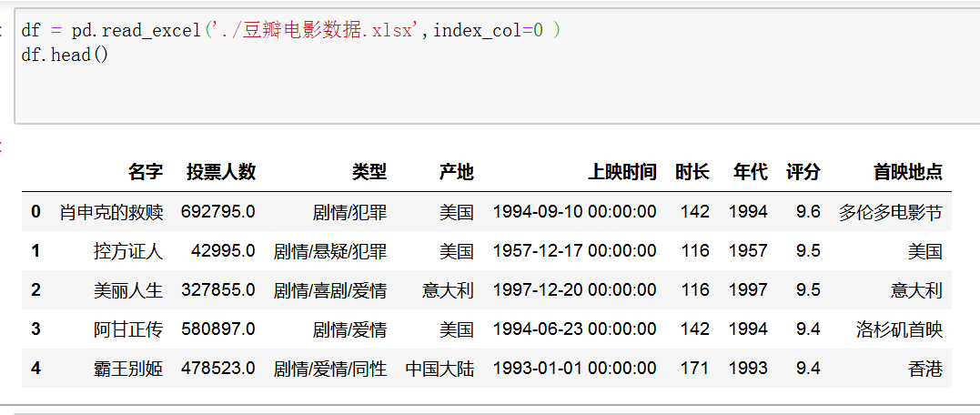This screenshot has height=415, width=980.
Task: Click the 阿甘正传 movie name cell
Action: pyautogui.click(x=128, y=329)
